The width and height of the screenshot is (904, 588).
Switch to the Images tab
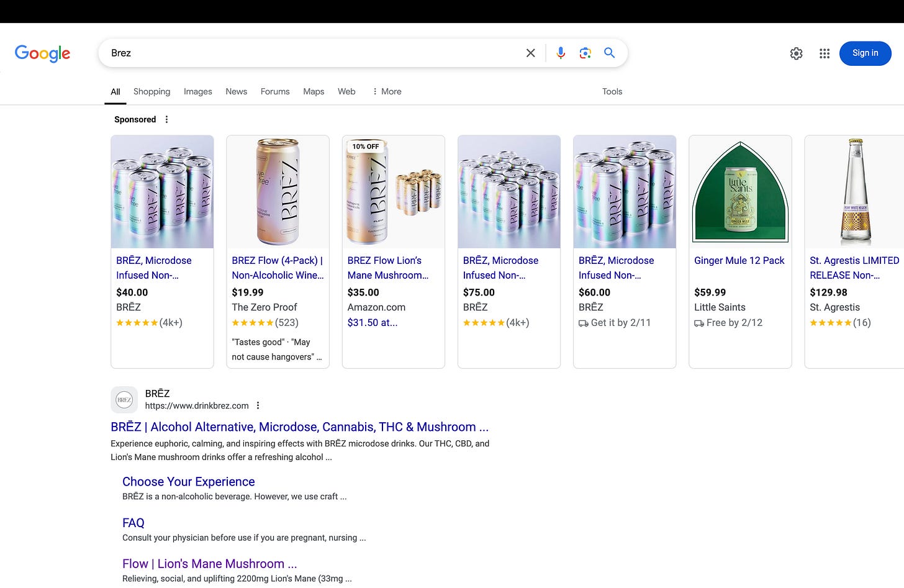(x=198, y=91)
